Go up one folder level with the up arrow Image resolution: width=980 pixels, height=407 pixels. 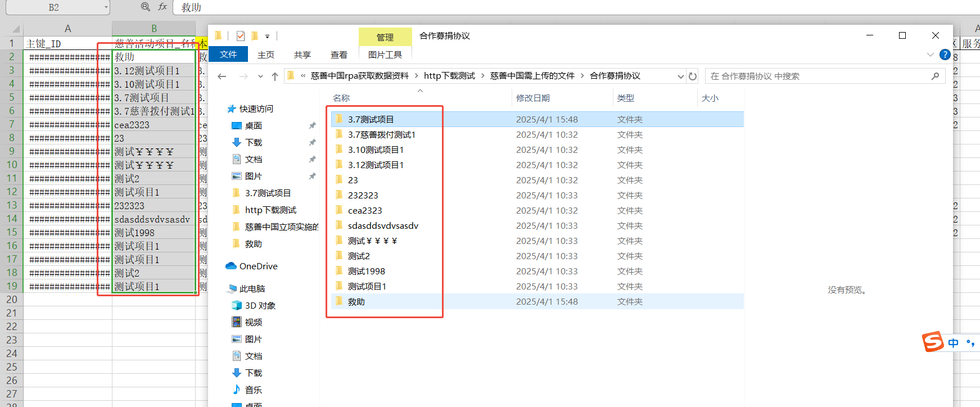click(274, 76)
